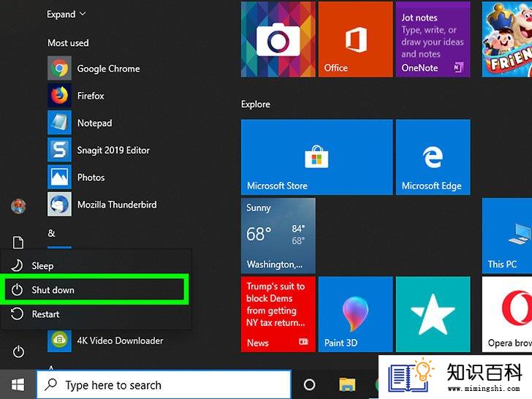Choose Restart in the power menu
Image resolution: width=532 pixels, height=399 pixels.
pos(96,314)
